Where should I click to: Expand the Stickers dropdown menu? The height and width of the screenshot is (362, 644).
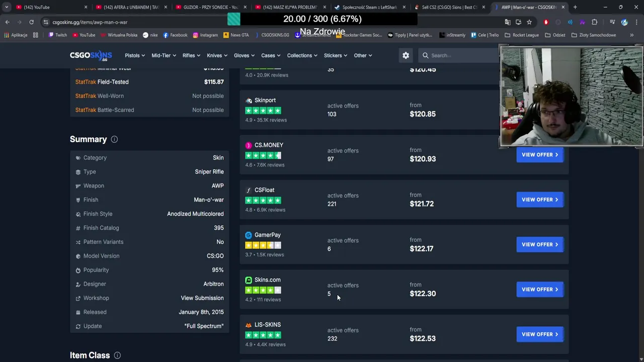point(336,55)
